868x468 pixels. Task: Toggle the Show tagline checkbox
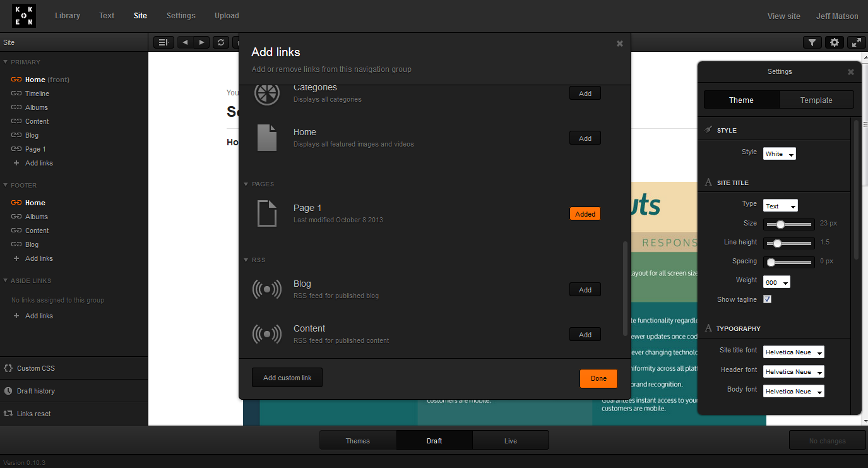pos(768,299)
